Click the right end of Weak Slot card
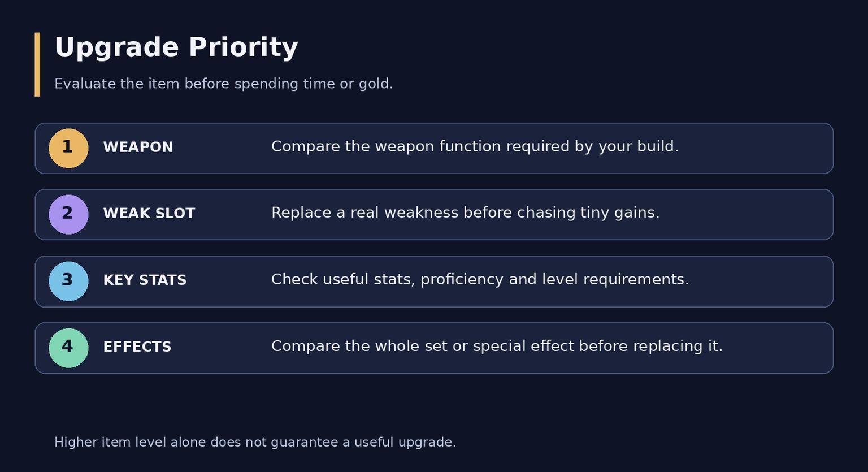The height and width of the screenshot is (472, 868). point(814,215)
